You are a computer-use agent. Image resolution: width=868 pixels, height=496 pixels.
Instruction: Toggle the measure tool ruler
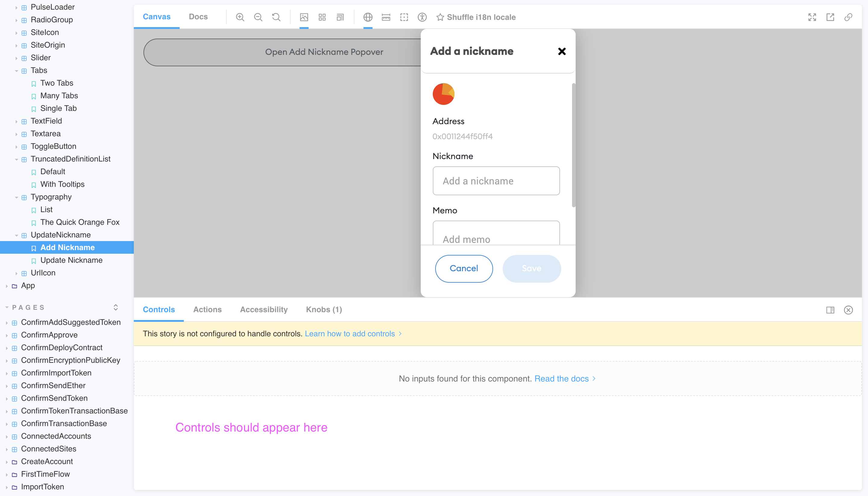pyautogui.click(x=386, y=17)
